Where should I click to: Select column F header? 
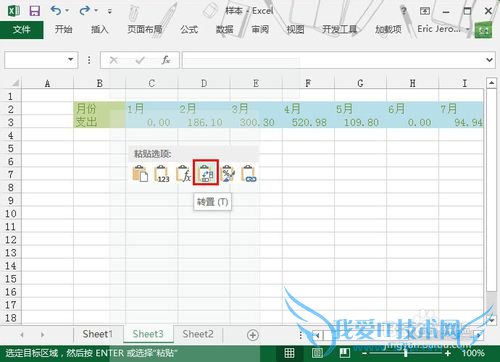pyautogui.click(x=308, y=83)
